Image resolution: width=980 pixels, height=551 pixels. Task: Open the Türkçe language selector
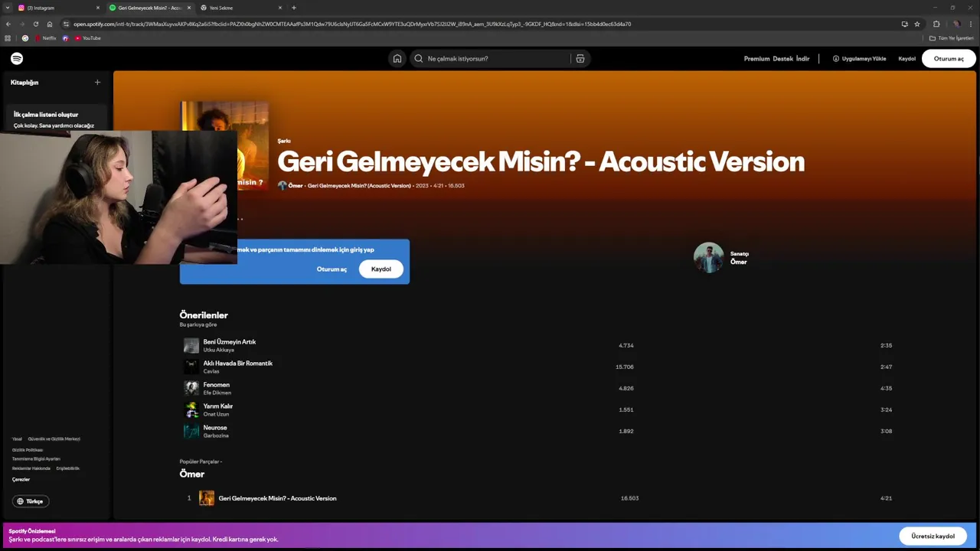[31, 501]
